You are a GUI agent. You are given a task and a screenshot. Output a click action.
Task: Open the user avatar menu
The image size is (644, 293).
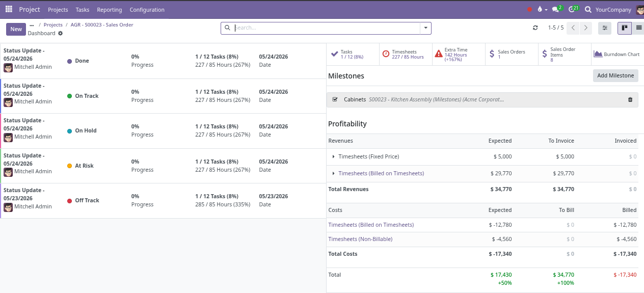pyautogui.click(x=640, y=10)
